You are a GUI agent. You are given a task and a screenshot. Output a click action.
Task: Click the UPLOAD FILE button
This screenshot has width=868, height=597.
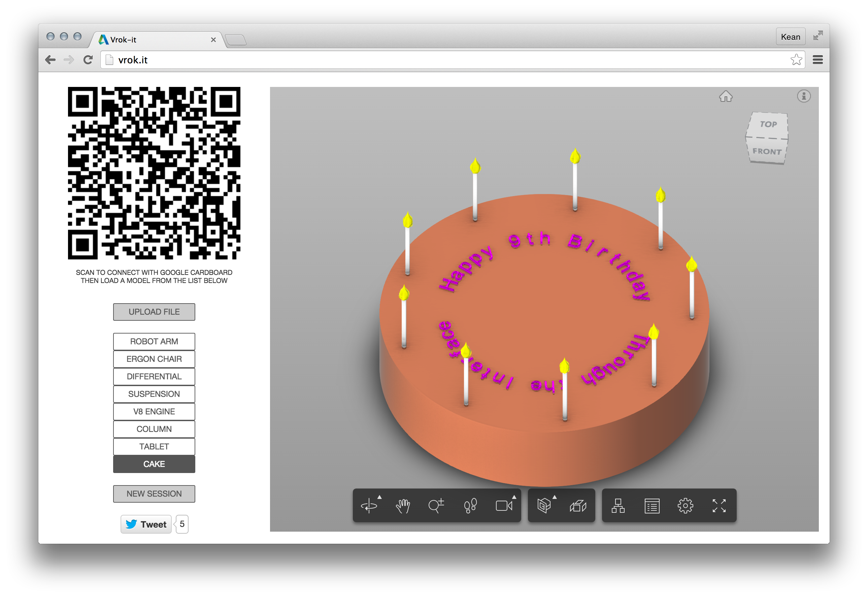pos(154,312)
